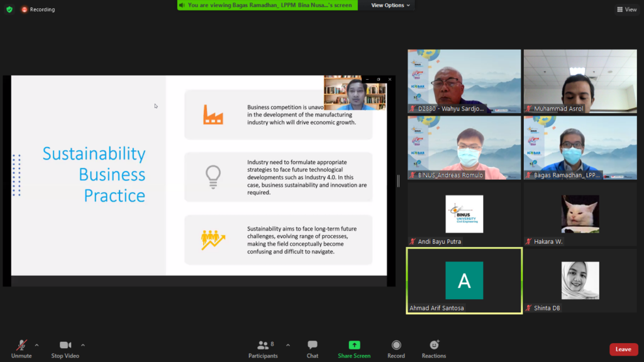Open the View layout menu
Viewport: 644px width, 362px height.
[x=627, y=9]
